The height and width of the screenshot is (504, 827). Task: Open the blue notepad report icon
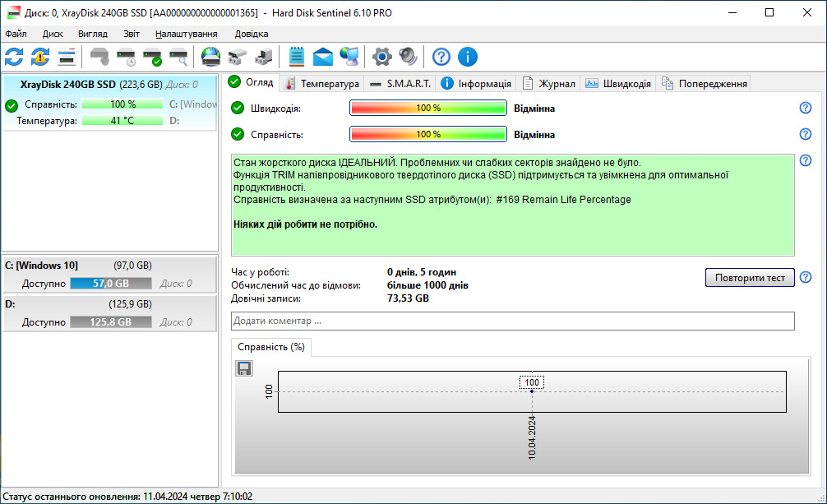(296, 57)
